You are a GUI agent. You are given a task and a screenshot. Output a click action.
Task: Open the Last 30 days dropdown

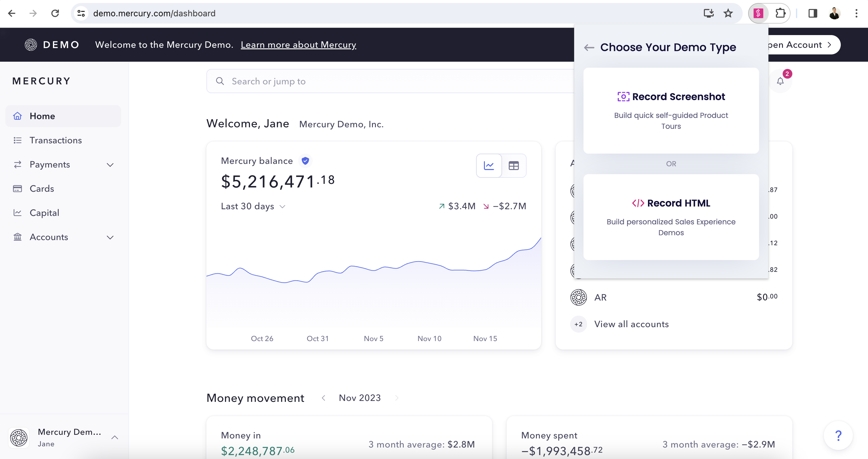(253, 207)
